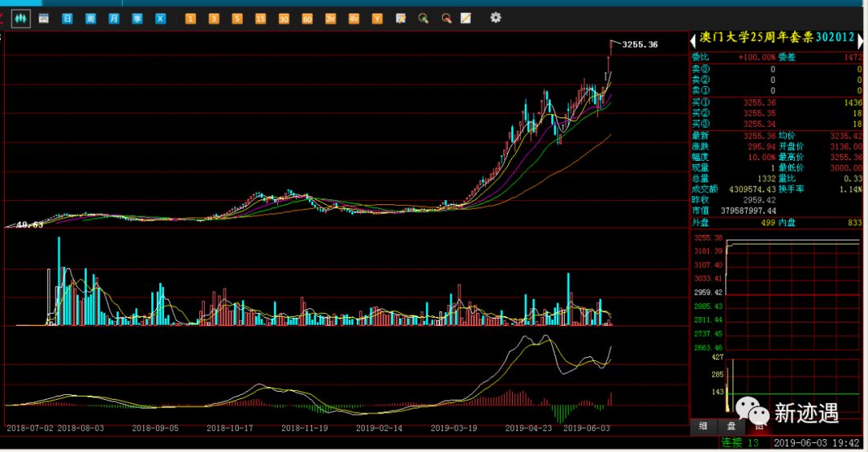The image size is (868, 452).
Task: Click the 连接 13 status indicator
Action: point(739,442)
